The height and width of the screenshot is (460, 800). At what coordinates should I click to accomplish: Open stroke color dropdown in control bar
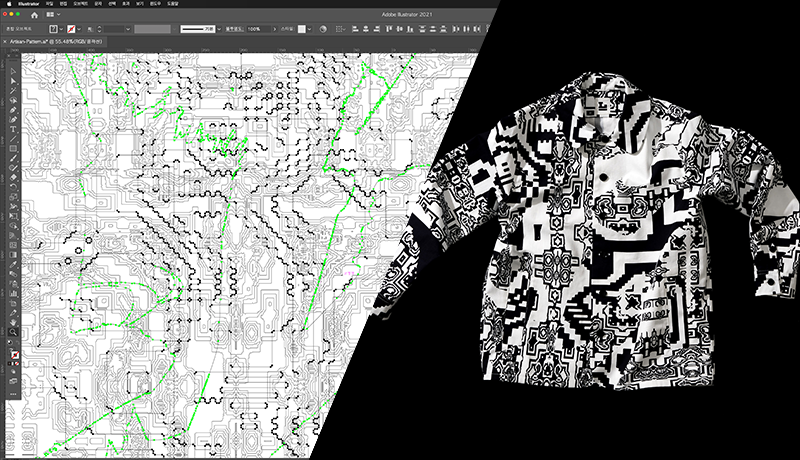pyautogui.click(x=79, y=29)
